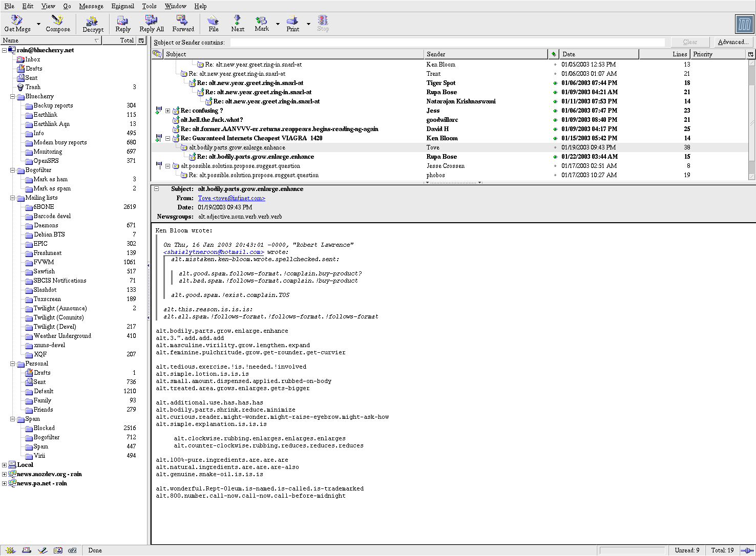Toggle read status of phobos's message
Viewport: 756px width, 556px height.
tap(555, 175)
